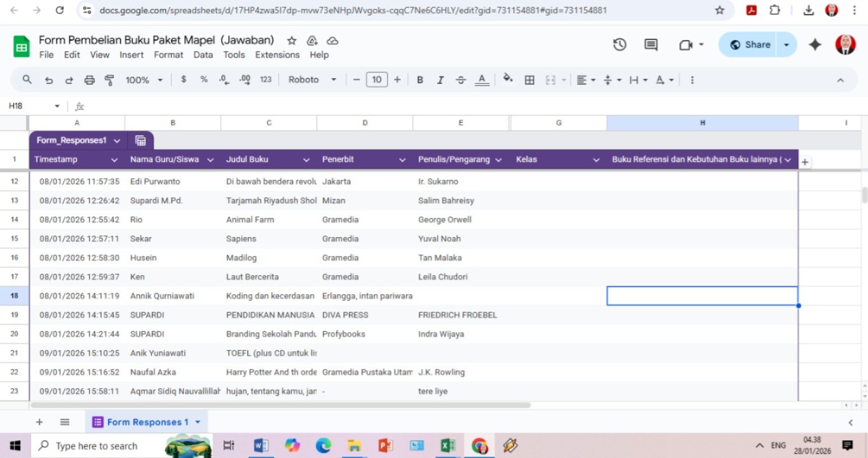
Task: Click the paint format roller icon
Action: (x=109, y=80)
